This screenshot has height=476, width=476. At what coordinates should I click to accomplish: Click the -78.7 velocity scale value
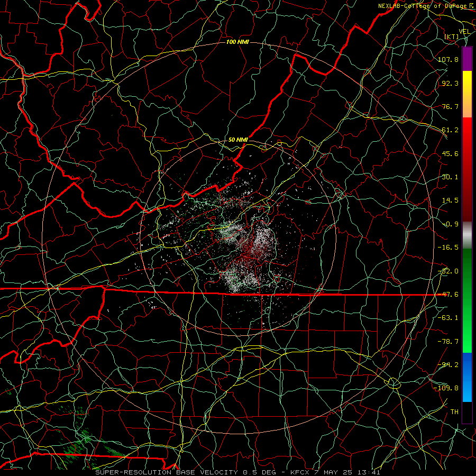(x=448, y=342)
